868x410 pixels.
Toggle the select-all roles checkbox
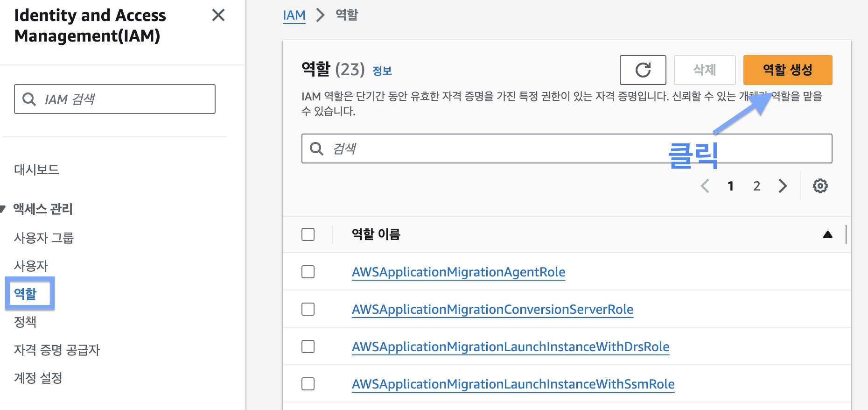coord(308,234)
